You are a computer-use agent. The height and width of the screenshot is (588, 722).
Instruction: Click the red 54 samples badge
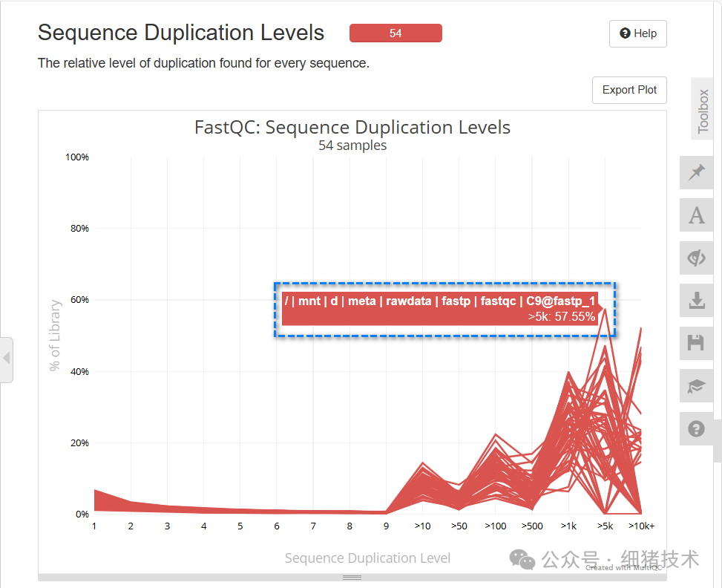pos(396,33)
